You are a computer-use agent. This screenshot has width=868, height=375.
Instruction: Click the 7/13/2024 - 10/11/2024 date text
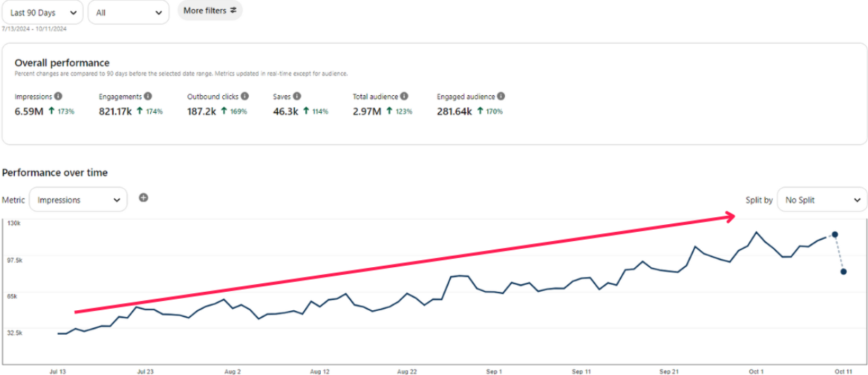tap(34, 29)
